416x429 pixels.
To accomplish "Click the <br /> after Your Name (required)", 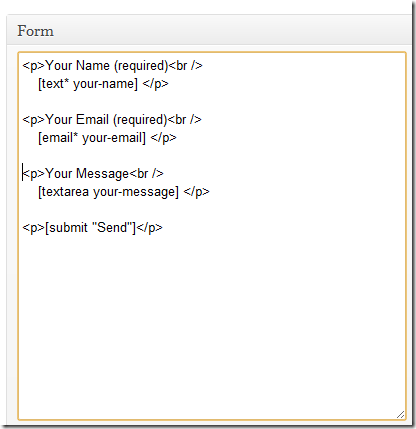I will coord(185,65).
